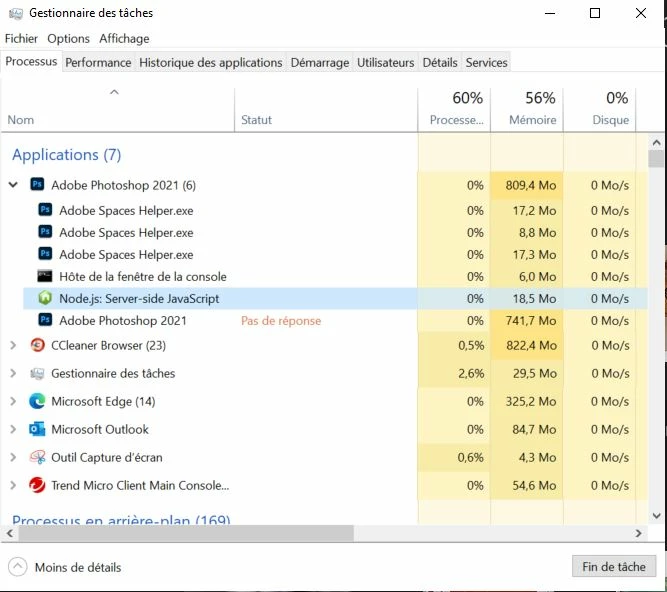Click the 809,4 Mo memory value
Screen dimensions: 667x592
coord(531,185)
